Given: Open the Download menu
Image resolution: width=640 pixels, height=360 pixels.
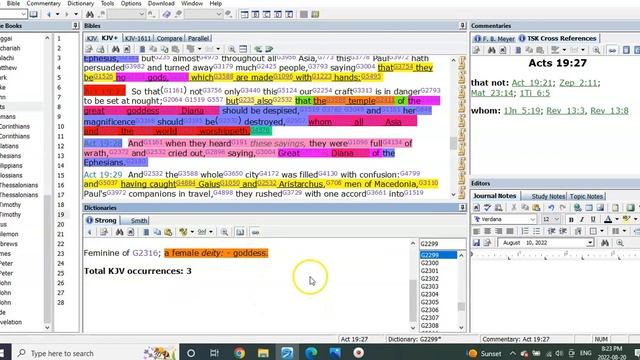Looking at the screenshot, I should coord(161,3).
